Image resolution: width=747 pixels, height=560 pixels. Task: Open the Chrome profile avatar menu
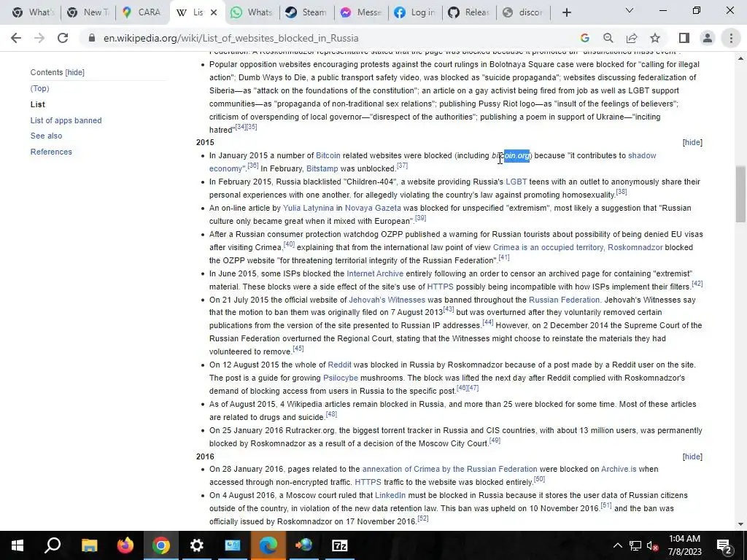click(708, 38)
